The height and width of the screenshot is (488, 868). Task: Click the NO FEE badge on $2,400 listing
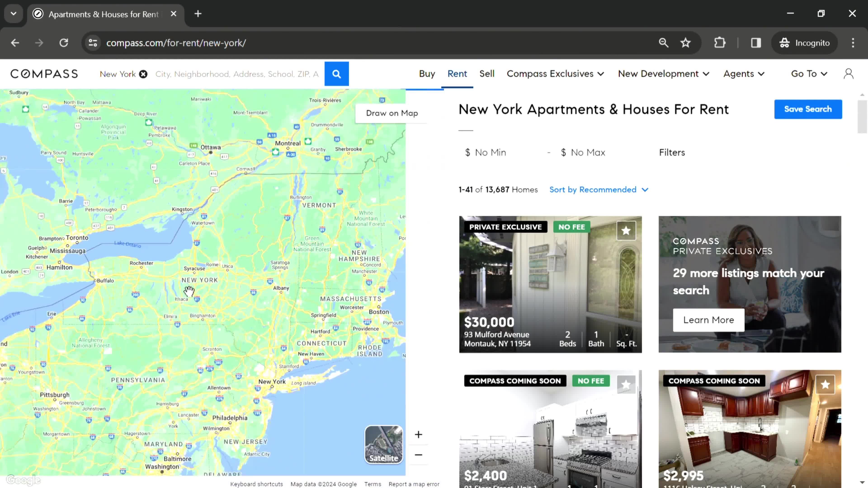(591, 381)
